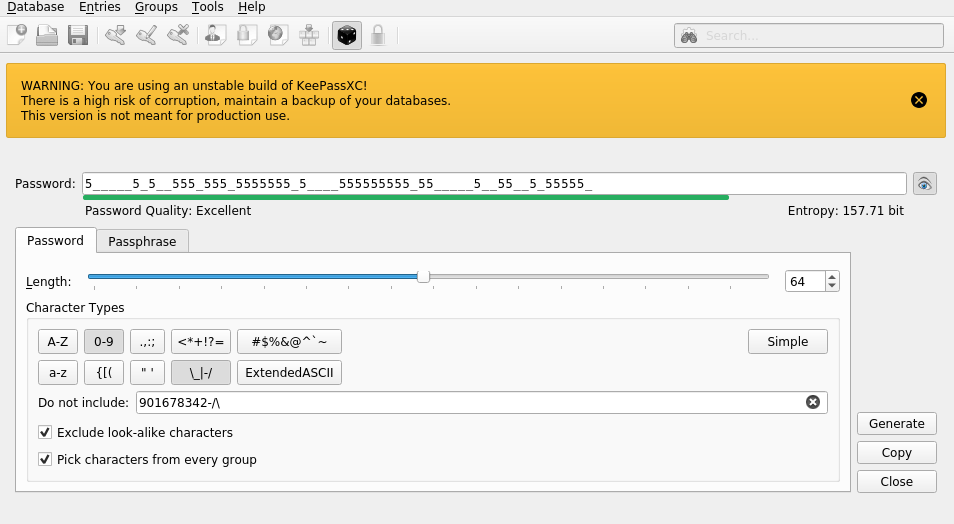Click the Simple mode button
The image size is (954, 524).
point(787,341)
